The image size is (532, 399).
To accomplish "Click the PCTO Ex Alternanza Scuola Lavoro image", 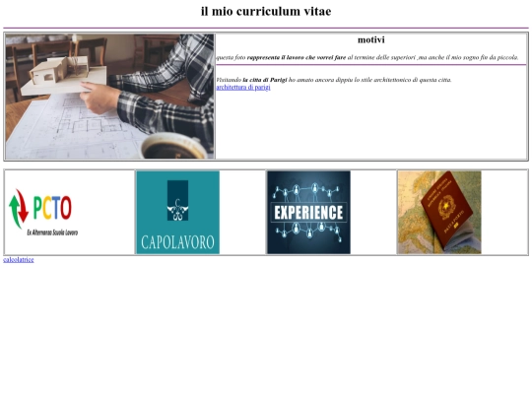I will tap(47, 213).
